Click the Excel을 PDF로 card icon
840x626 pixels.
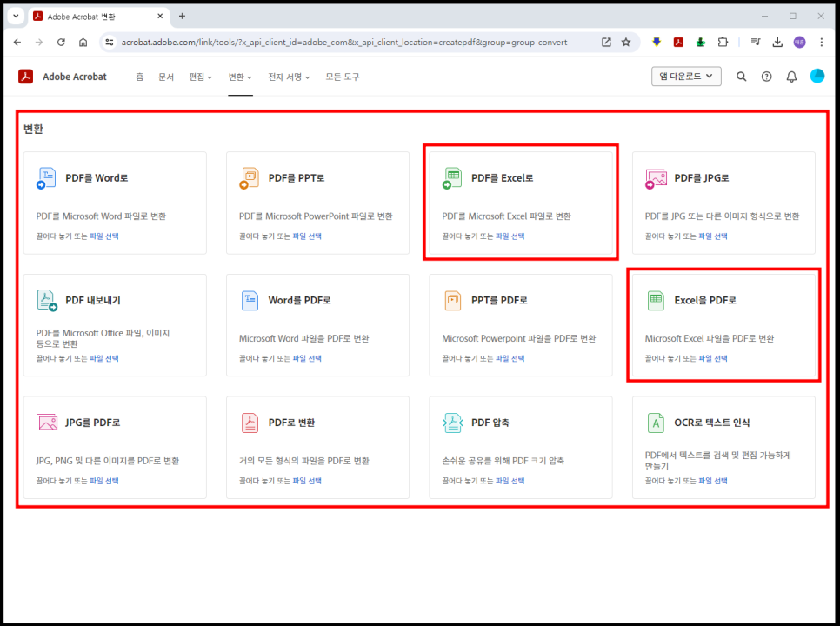(656, 301)
